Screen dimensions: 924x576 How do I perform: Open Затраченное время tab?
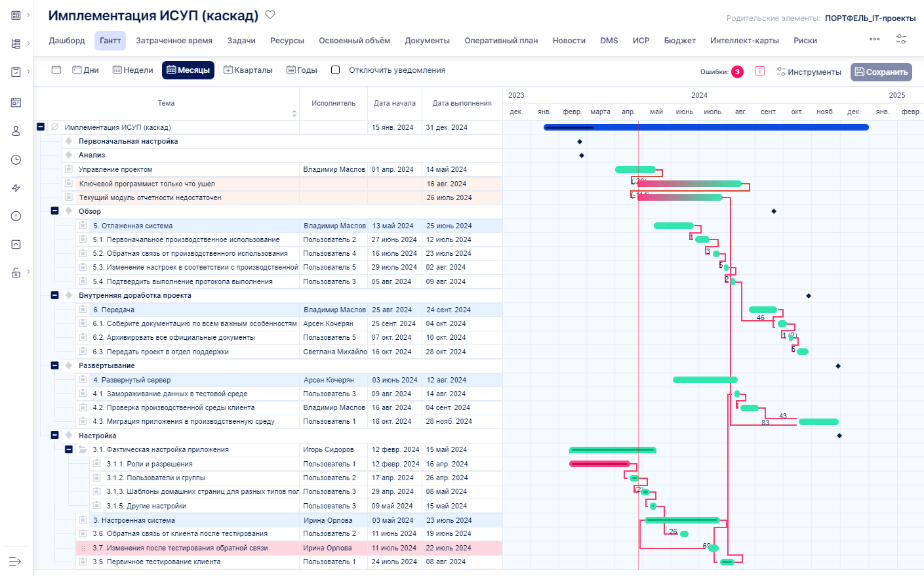tap(174, 41)
